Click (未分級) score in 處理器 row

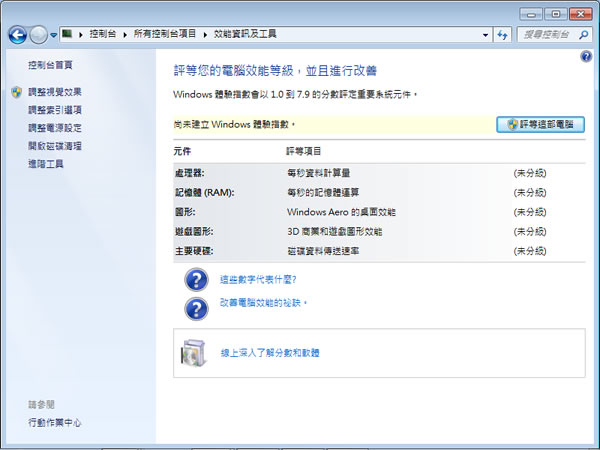530,173
